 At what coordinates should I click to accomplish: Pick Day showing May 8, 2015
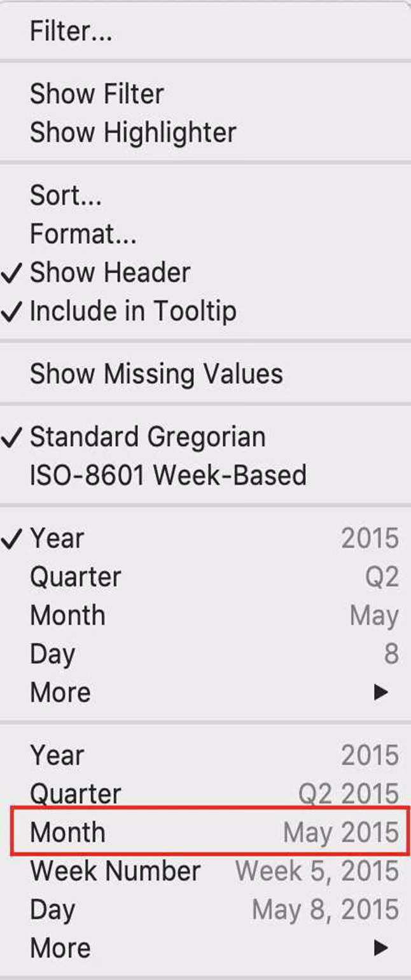tap(52, 909)
